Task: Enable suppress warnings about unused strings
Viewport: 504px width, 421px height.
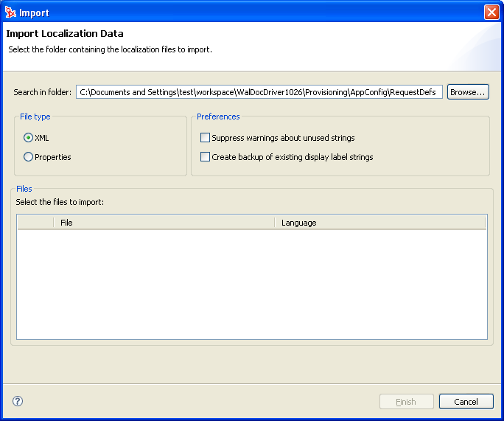Action: (206, 138)
